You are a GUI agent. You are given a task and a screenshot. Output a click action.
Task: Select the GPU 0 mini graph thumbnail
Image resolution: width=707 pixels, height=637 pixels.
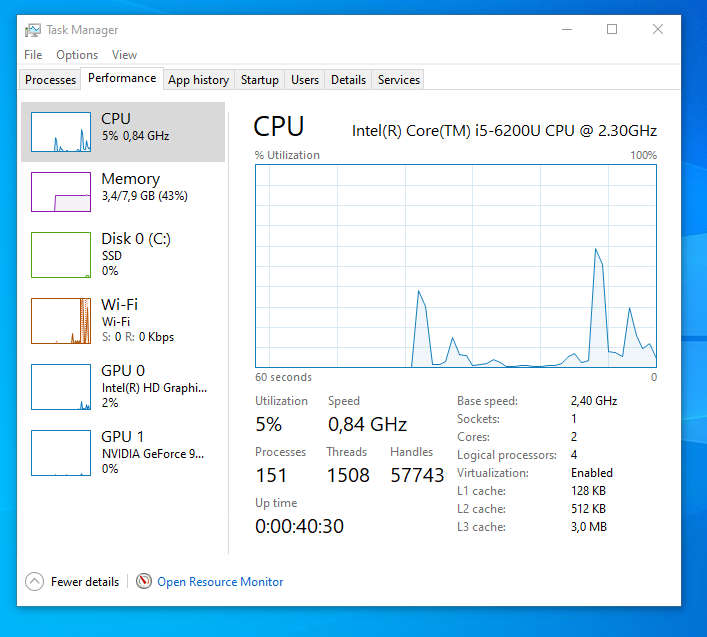61,387
